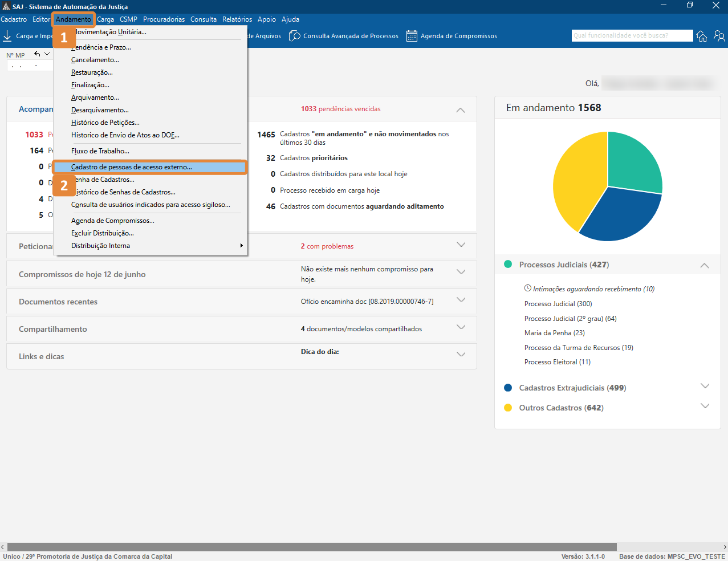Open Maria da Penha (23) entry

pyautogui.click(x=555, y=333)
